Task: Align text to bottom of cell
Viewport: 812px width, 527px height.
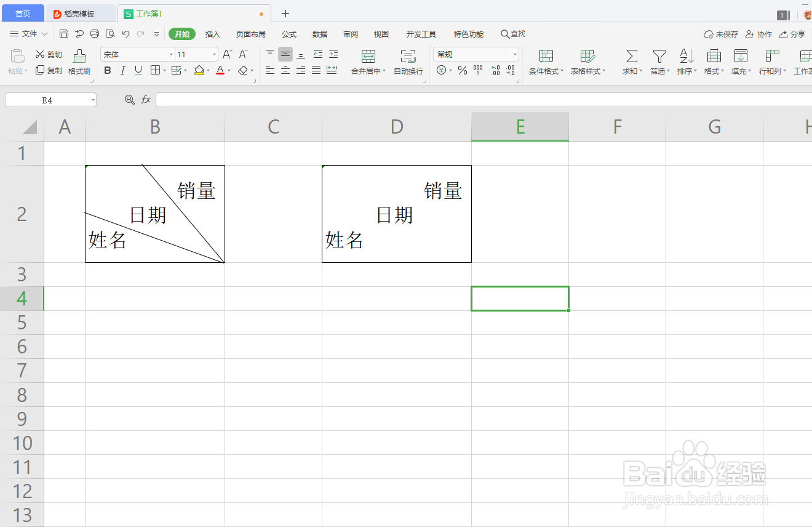Action: [301, 54]
